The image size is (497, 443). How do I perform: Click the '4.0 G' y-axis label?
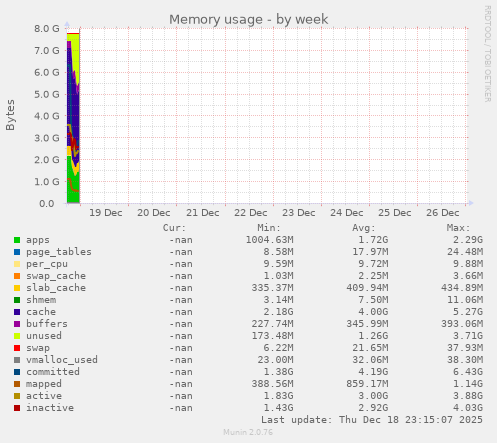[x=47, y=116]
